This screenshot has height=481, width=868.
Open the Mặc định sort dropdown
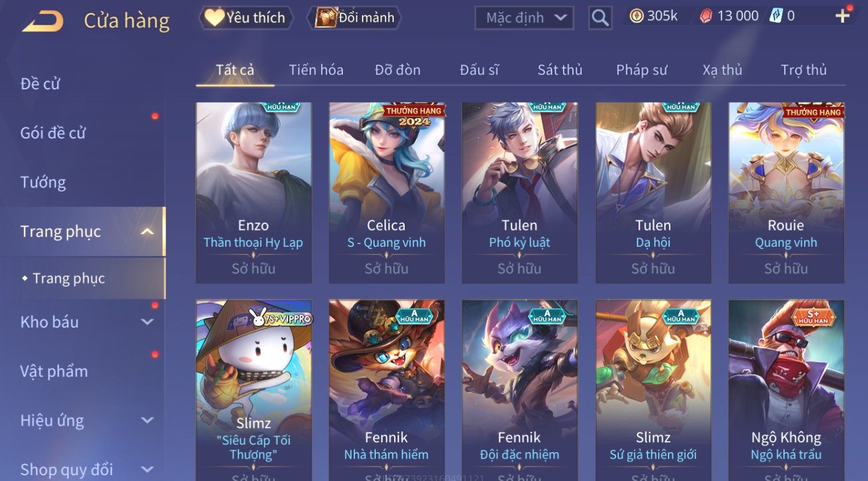[x=524, y=18]
